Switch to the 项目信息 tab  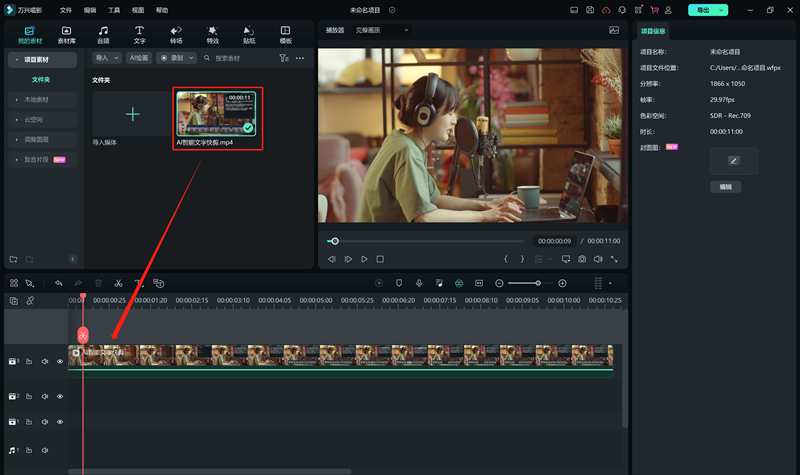653,31
